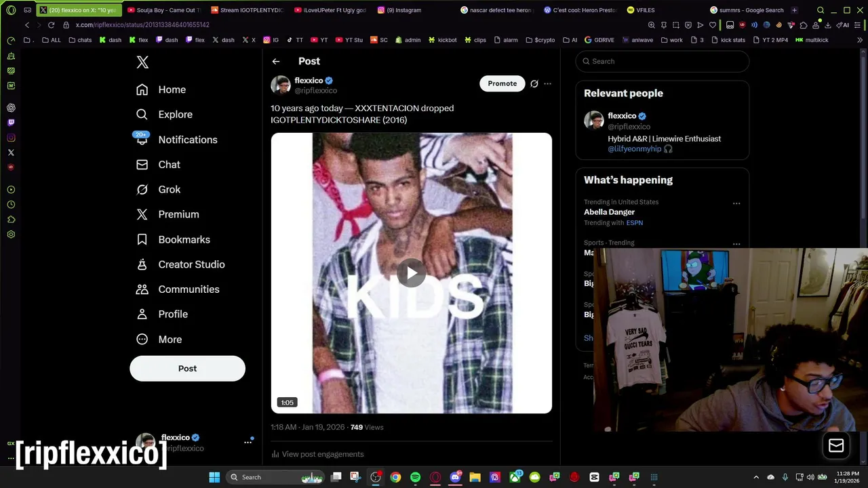Image resolution: width=868 pixels, height=488 pixels.
Task: Click ESPN link under trending
Action: 635,223
